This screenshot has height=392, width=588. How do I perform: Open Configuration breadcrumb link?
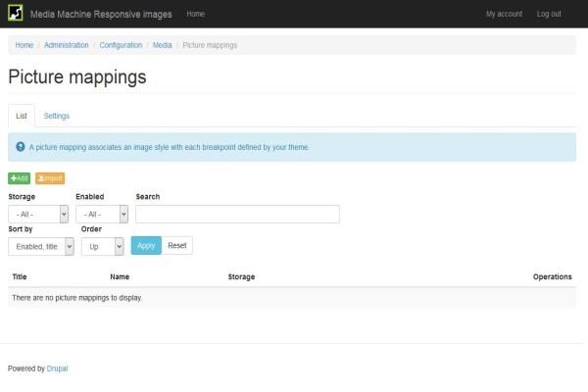121,45
